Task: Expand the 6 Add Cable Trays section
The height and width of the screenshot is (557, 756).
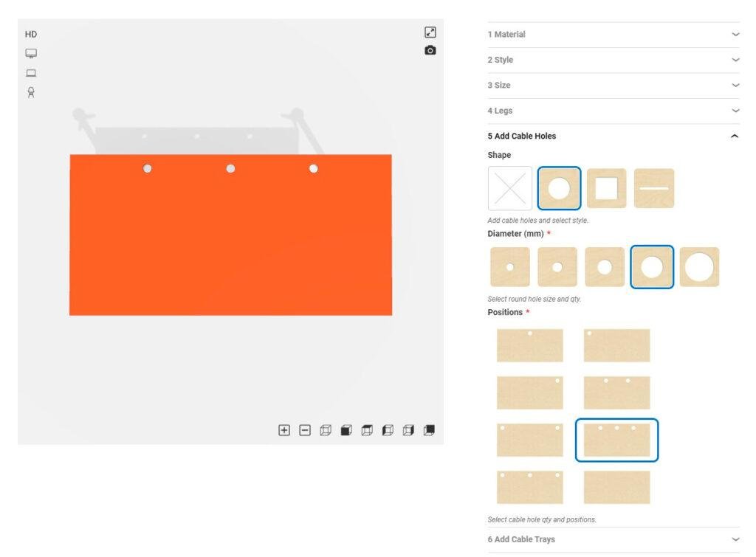Action: click(x=614, y=539)
